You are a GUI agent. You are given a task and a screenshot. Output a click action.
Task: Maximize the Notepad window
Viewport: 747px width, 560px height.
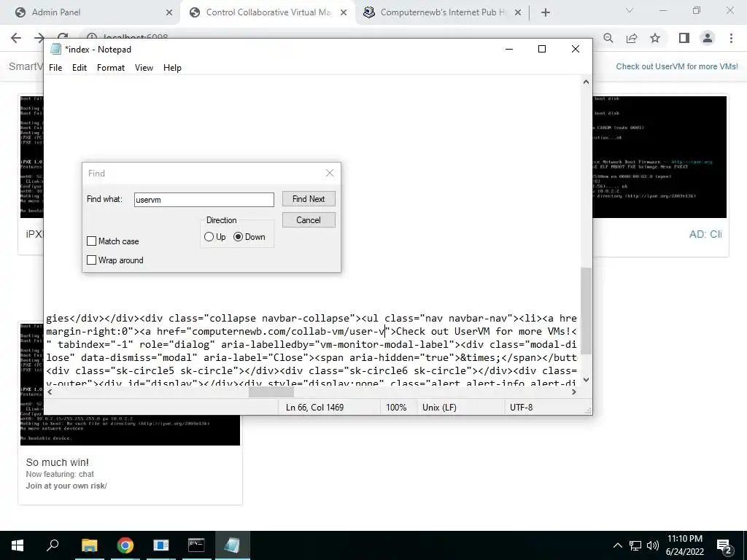[542, 49]
